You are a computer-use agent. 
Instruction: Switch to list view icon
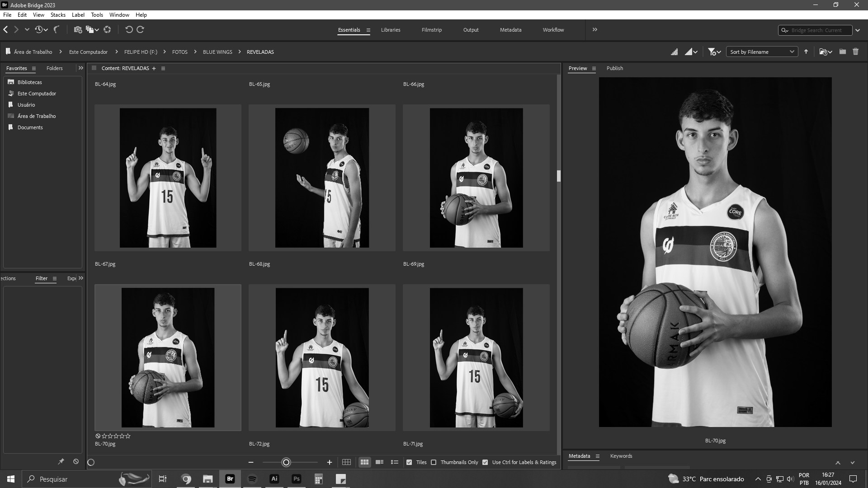click(395, 462)
